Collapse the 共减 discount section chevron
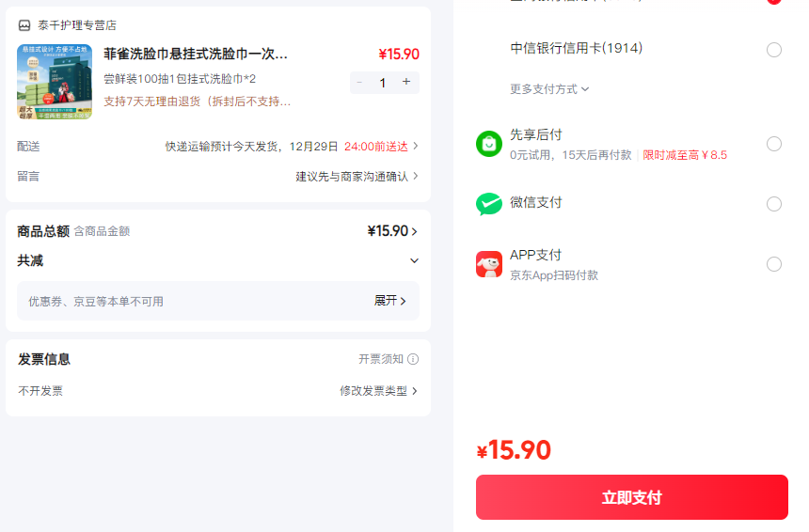Image resolution: width=809 pixels, height=532 pixels. pos(414,260)
